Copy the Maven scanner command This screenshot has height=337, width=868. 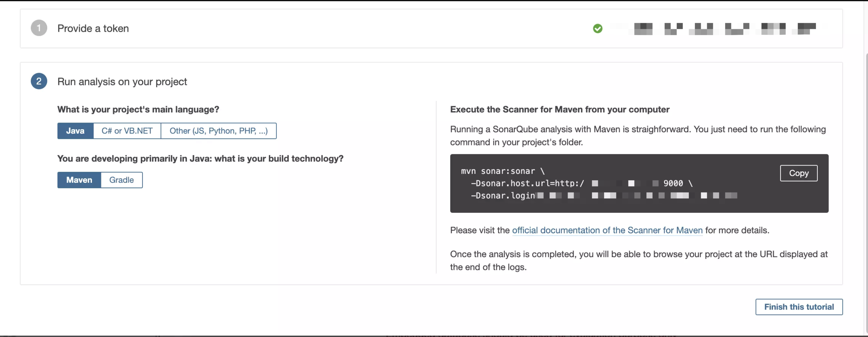pyautogui.click(x=798, y=173)
